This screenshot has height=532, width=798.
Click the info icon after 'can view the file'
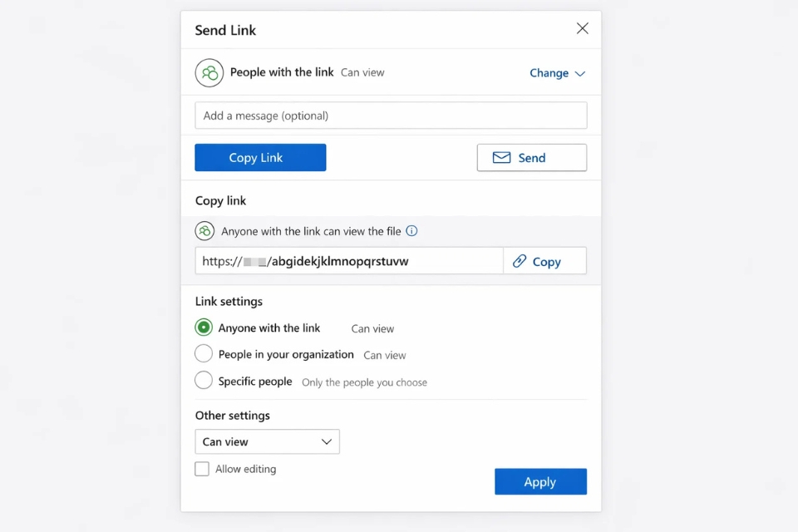411,231
